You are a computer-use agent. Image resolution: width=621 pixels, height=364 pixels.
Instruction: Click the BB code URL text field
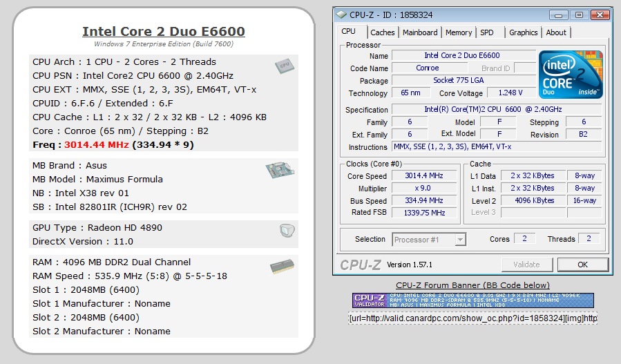click(473, 318)
